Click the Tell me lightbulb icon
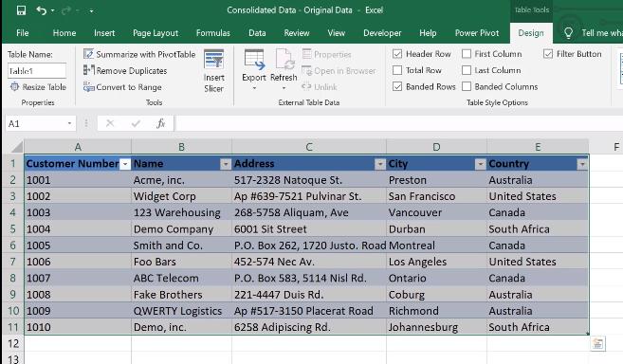The image size is (623, 364). coord(568,32)
